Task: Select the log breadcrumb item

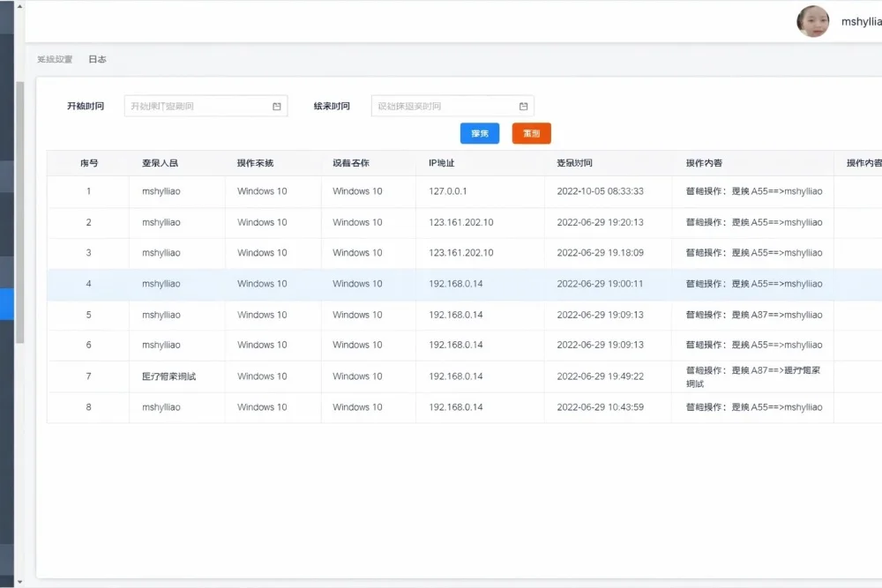Action: pyautogui.click(x=97, y=60)
